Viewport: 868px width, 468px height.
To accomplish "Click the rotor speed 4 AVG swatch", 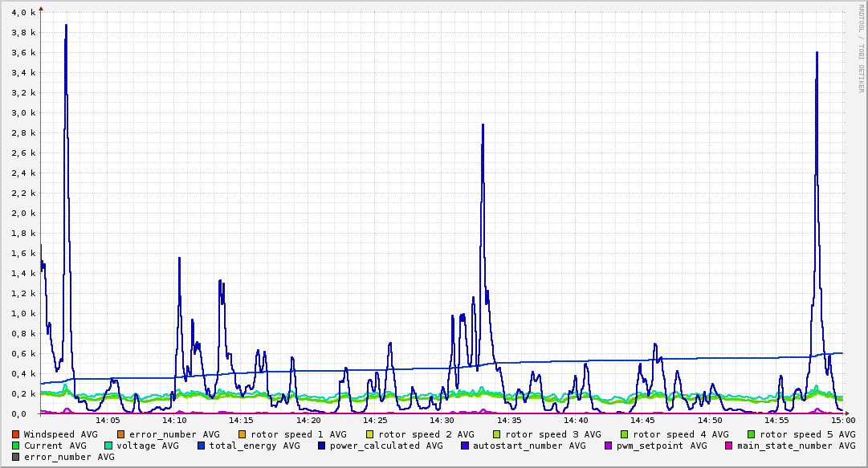I will 625,435.
